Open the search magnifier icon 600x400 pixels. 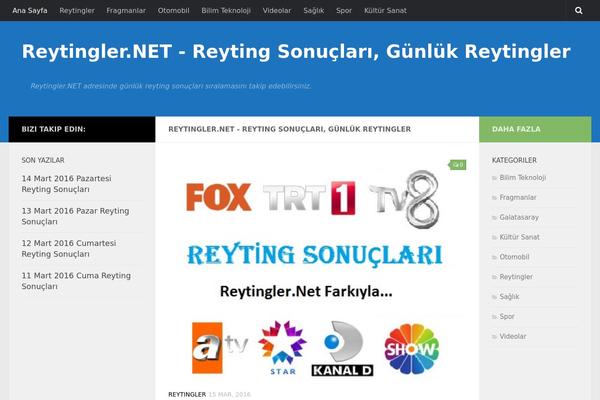579,11
